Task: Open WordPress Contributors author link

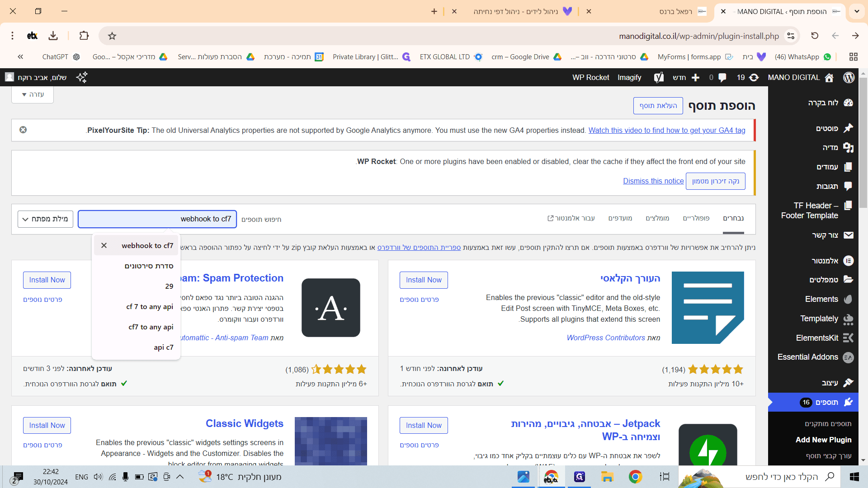Action: click(606, 338)
